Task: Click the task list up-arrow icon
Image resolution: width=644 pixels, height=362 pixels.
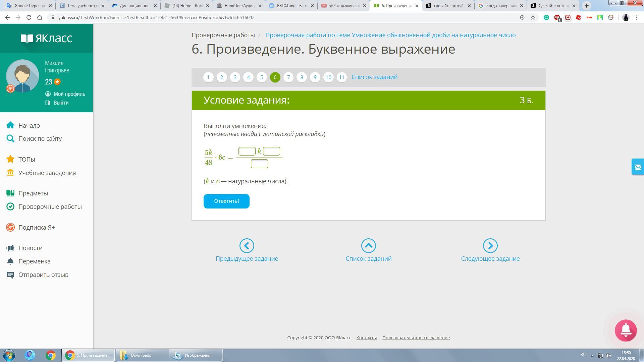Action: (368, 246)
